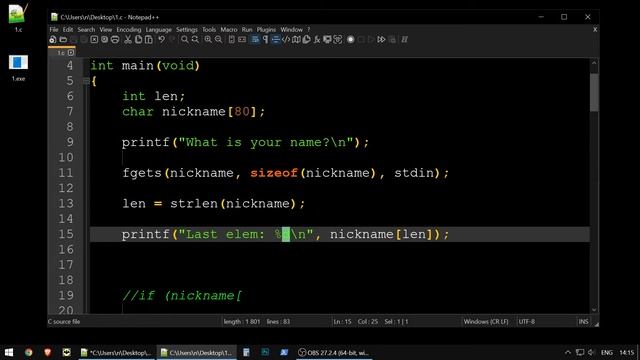Open the File menu
Image resolution: width=640 pixels, height=360 pixels.
(54, 29)
